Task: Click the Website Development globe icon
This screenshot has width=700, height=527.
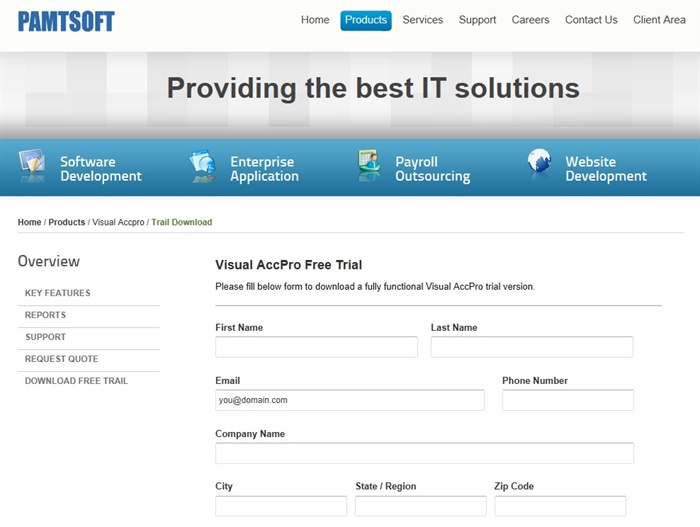Action: point(539,166)
